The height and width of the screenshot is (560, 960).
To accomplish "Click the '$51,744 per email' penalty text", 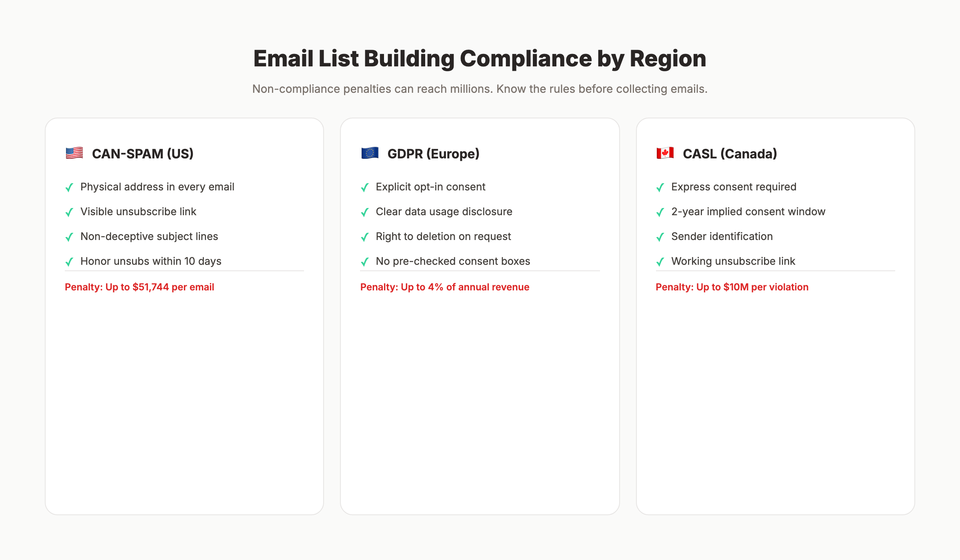I will (x=139, y=287).
